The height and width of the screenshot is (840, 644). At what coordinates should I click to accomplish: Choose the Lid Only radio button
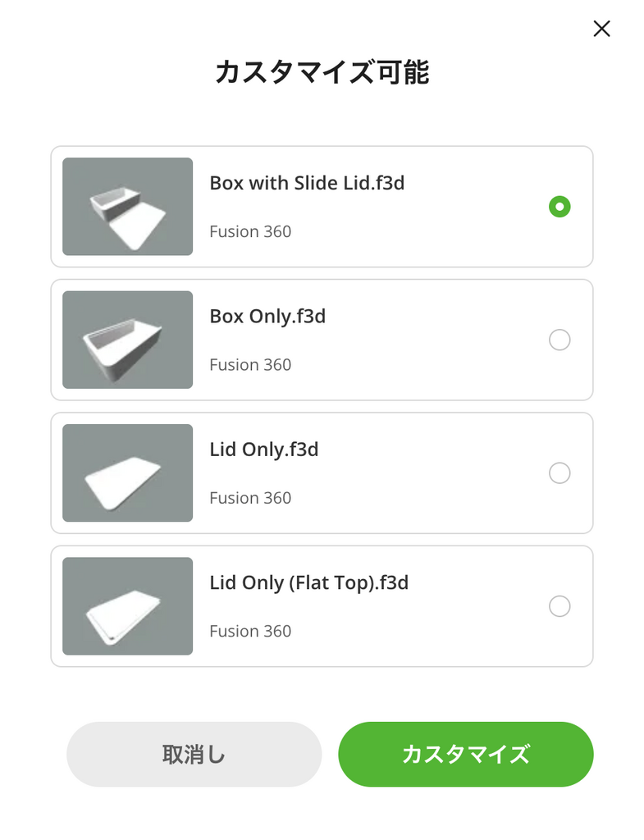coord(560,473)
